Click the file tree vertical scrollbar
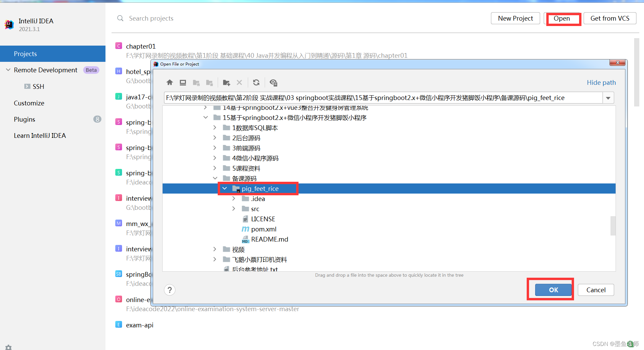 [613, 225]
